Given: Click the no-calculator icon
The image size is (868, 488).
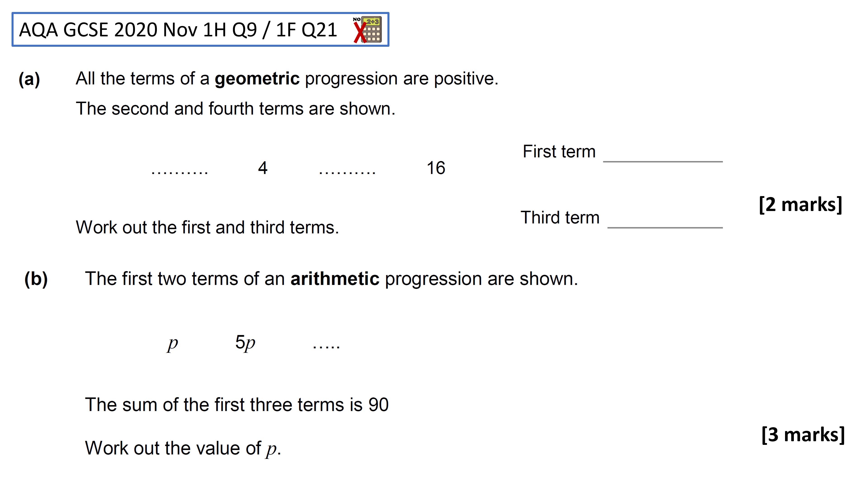Looking at the screenshot, I should click(x=368, y=30).
